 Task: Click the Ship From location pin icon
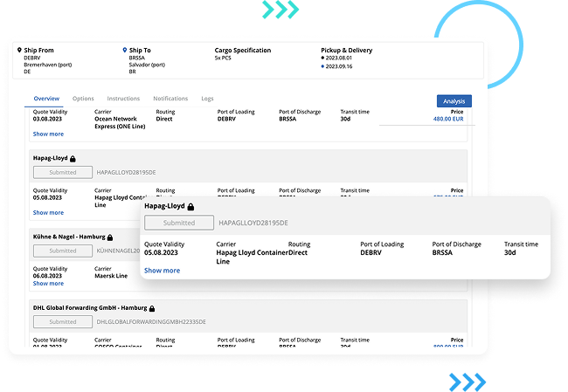[x=19, y=51]
